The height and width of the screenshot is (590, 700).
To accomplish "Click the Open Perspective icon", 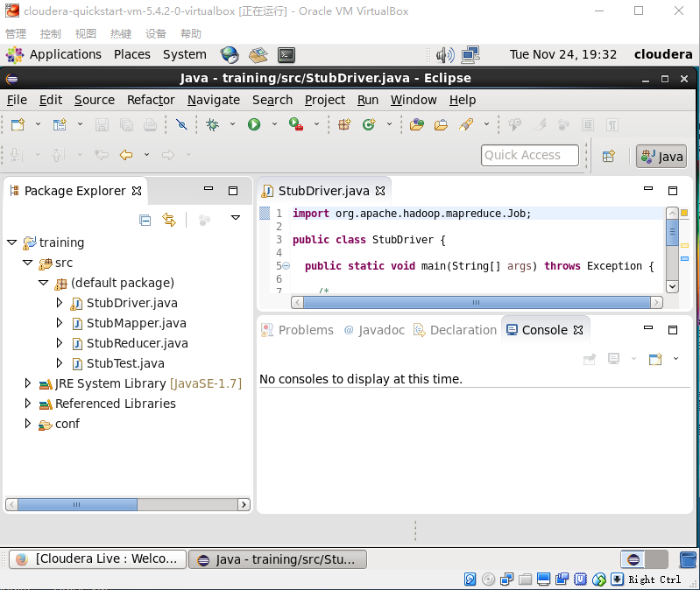I will point(608,157).
